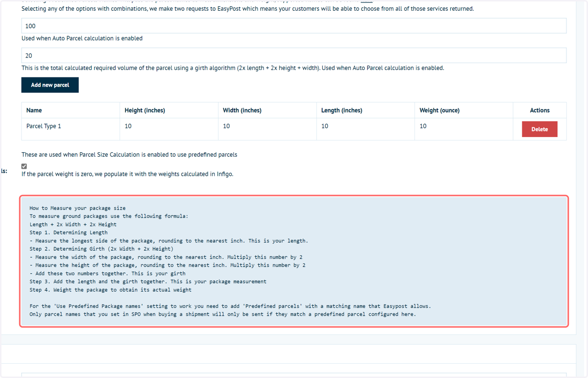Click the Actions column header
The width and height of the screenshot is (588, 378).
(539, 110)
